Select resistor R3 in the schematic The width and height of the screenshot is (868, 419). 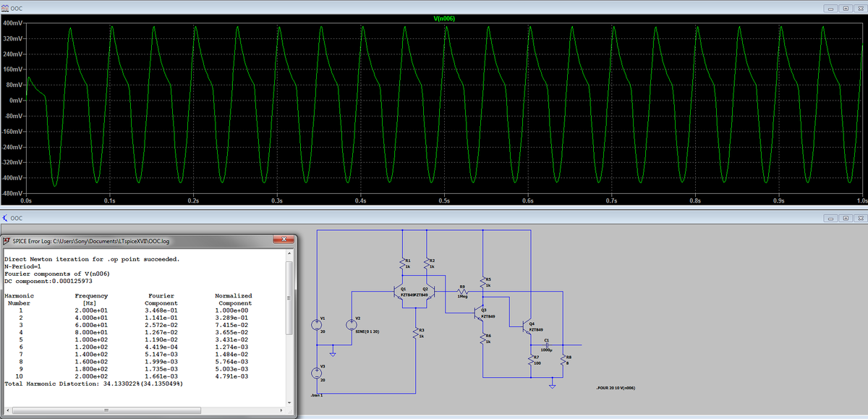tap(414, 334)
